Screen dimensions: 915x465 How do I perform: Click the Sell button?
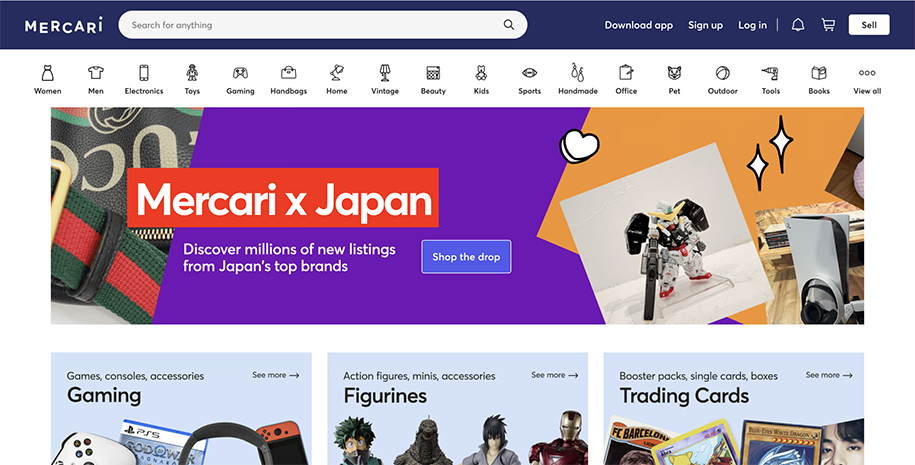pos(869,25)
